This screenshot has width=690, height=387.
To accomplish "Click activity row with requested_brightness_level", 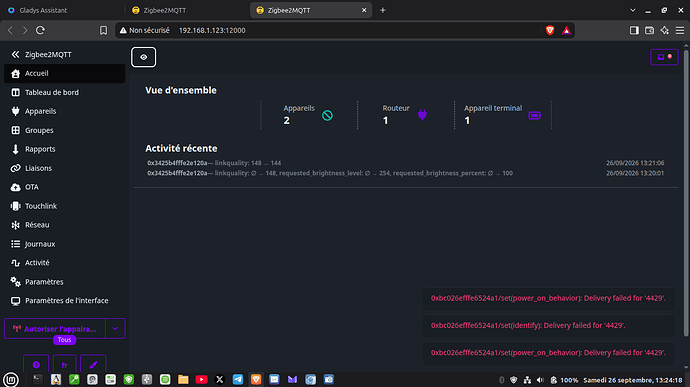I will (406, 173).
